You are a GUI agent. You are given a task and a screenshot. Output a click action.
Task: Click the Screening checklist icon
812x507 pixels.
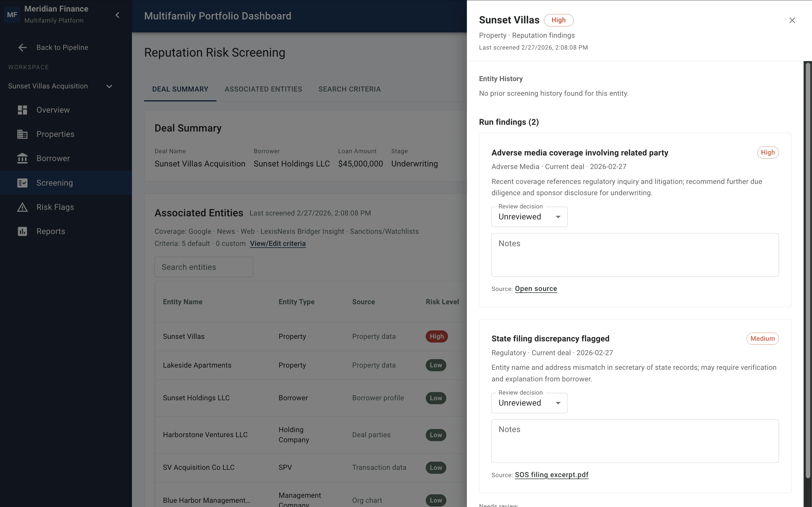pyautogui.click(x=22, y=183)
